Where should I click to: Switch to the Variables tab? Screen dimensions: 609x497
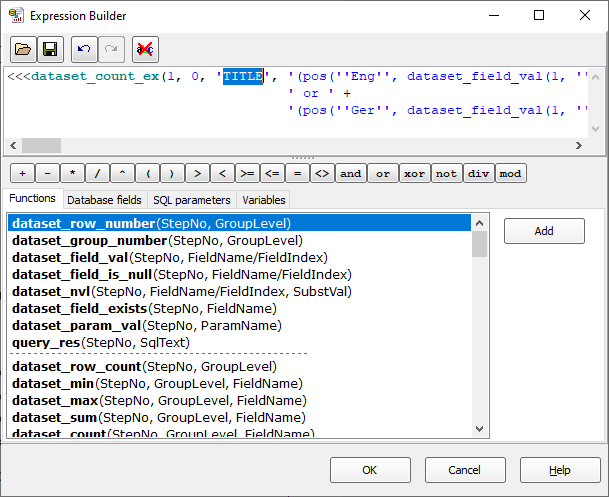264,200
